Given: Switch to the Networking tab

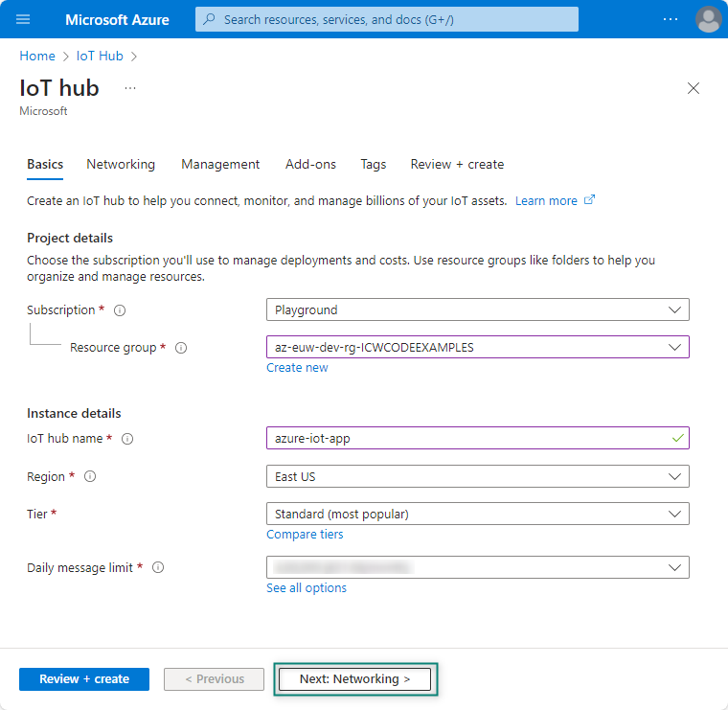Looking at the screenshot, I should (121, 164).
